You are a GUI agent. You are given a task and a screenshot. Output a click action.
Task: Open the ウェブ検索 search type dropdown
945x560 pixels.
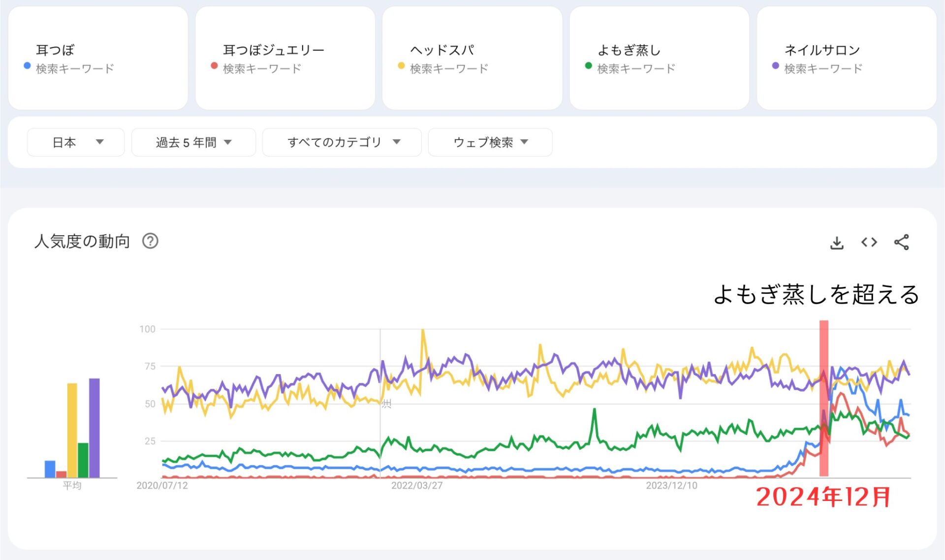coord(490,142)
